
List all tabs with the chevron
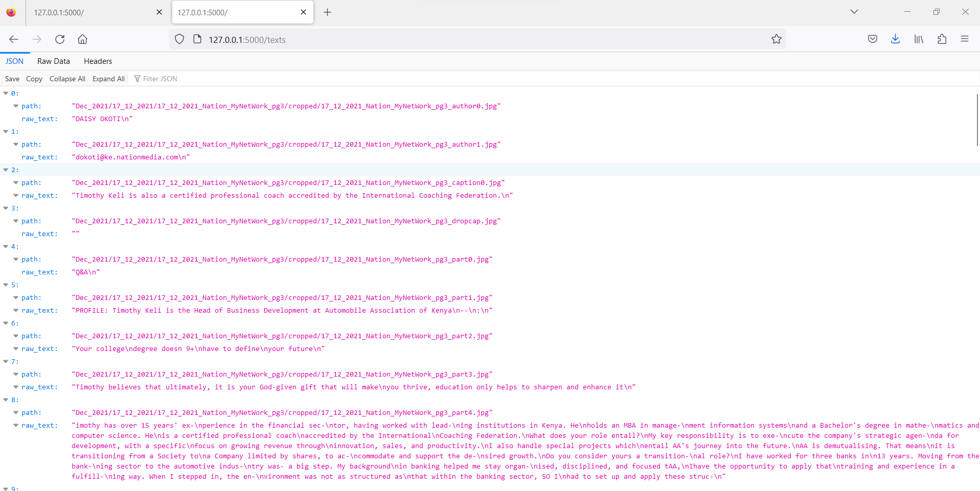tap(854, 12)
